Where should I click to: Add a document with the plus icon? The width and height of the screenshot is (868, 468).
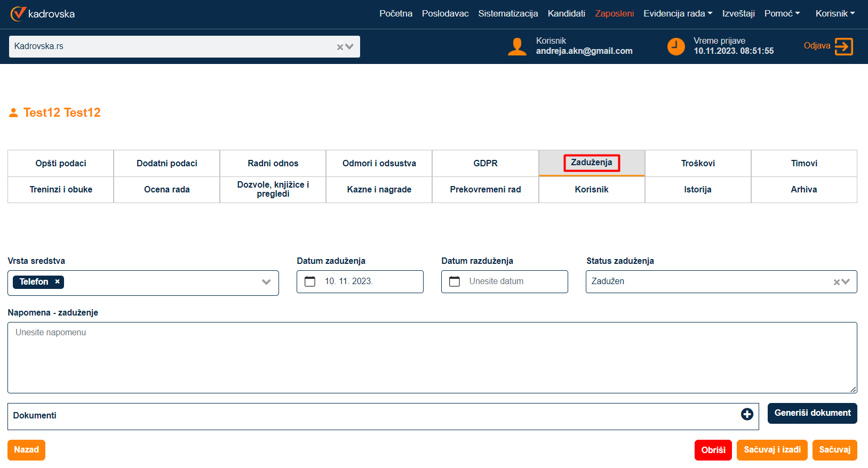[x=747, y=414]
